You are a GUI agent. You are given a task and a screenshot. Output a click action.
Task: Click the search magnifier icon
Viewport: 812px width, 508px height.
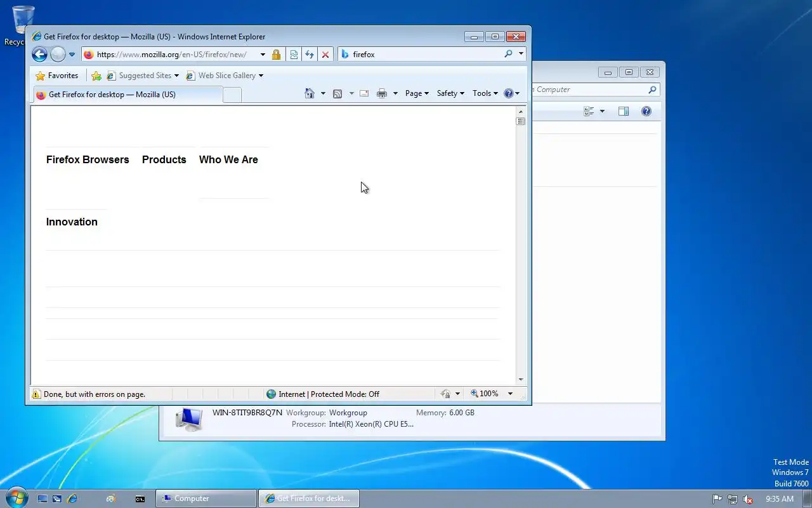[508, 54]
